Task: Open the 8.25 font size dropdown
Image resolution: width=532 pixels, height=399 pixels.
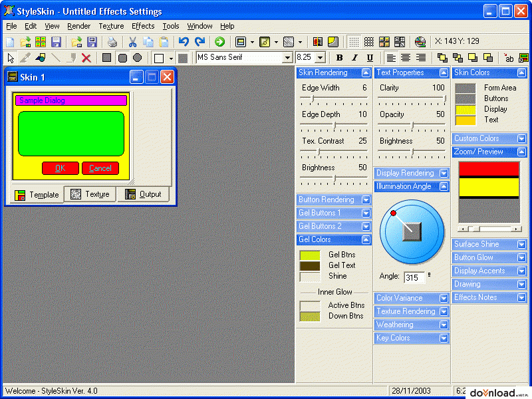Action: [x=320, y=58]
